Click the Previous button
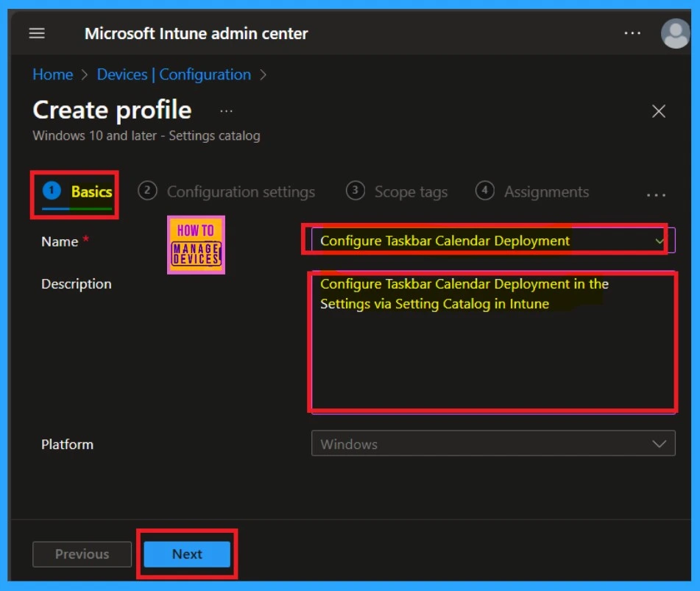The image size is (700, 591). pos(82,554)
